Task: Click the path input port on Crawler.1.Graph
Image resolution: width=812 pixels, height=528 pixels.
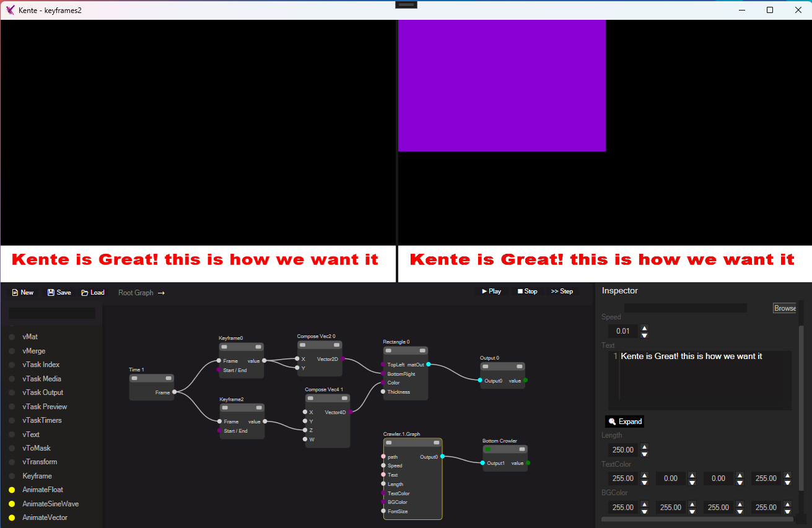Action: [383, 457]
